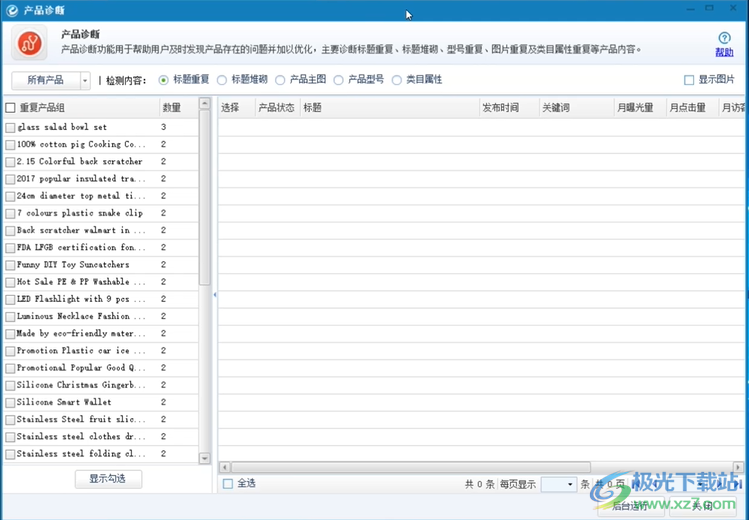
Task: Sort by the 标题 column header
Action: coord(390,108)
